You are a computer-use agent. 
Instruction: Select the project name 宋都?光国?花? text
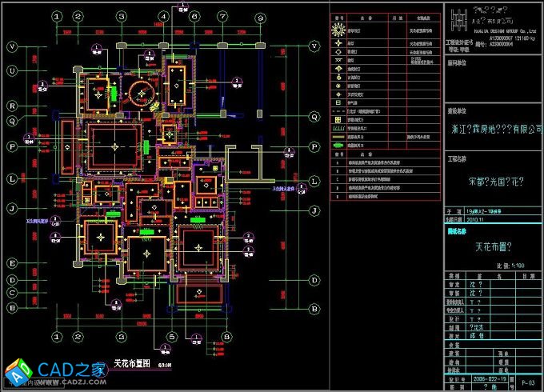[x=493, y=182]
